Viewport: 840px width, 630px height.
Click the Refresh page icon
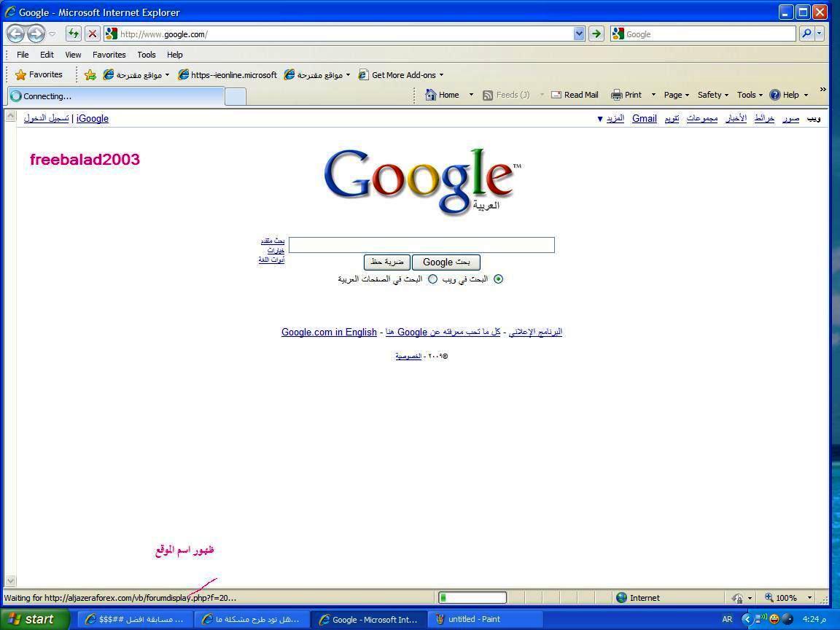(x=73, y=34)
